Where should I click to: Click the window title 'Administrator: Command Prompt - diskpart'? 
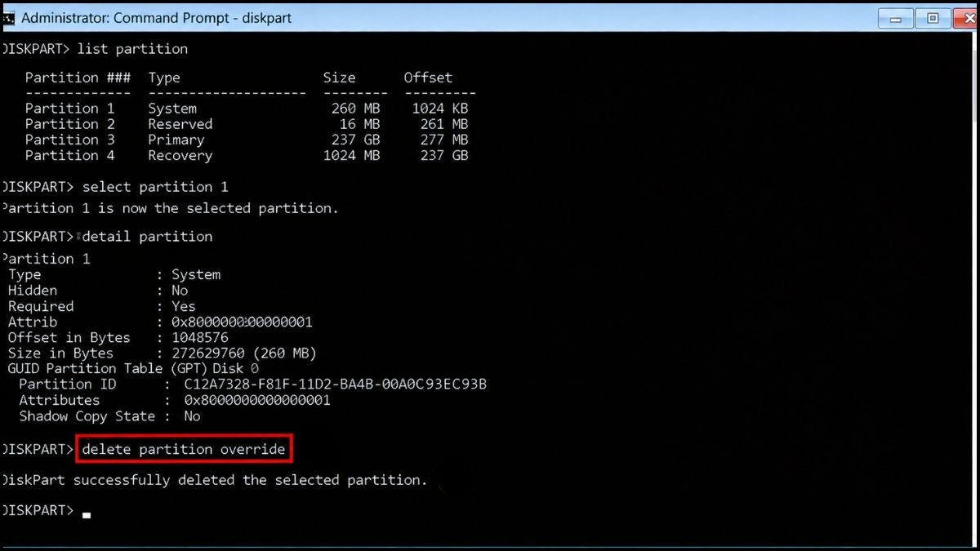pyautogui.click(x=156, y=18)
